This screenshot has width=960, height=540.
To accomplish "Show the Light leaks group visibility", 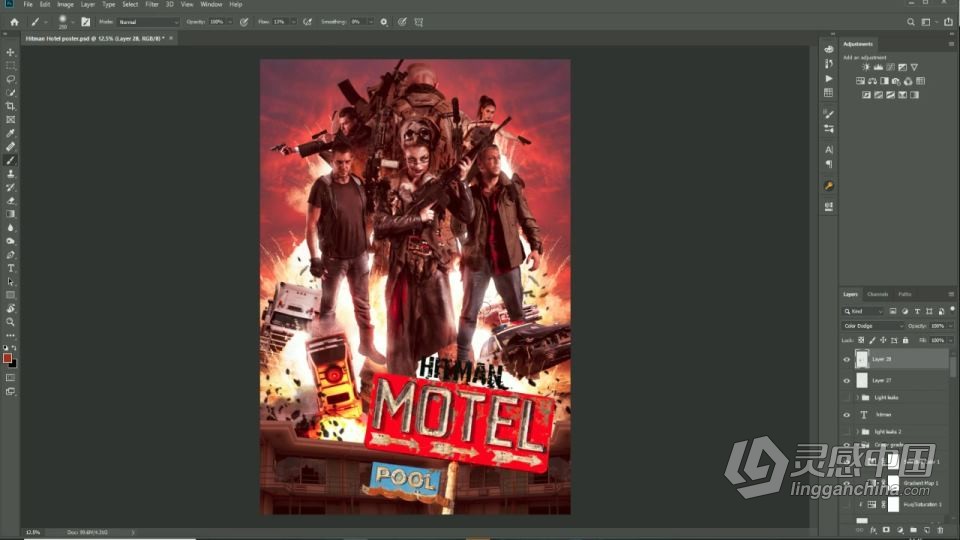I will (x=847, y=397).
